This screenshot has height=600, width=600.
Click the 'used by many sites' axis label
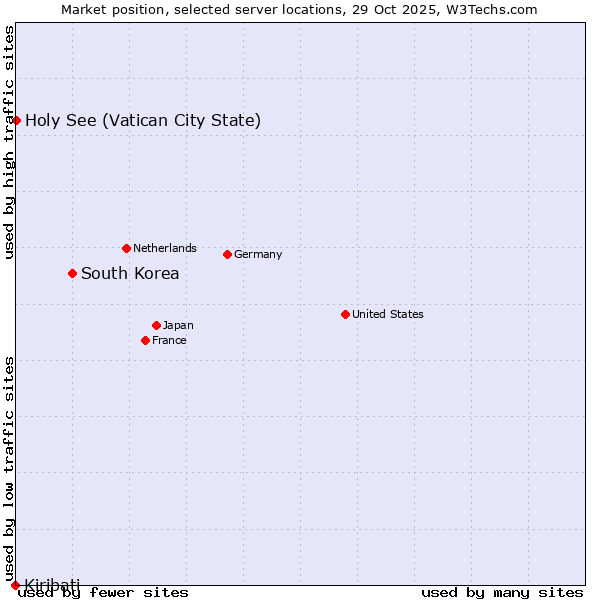[502, 592]
